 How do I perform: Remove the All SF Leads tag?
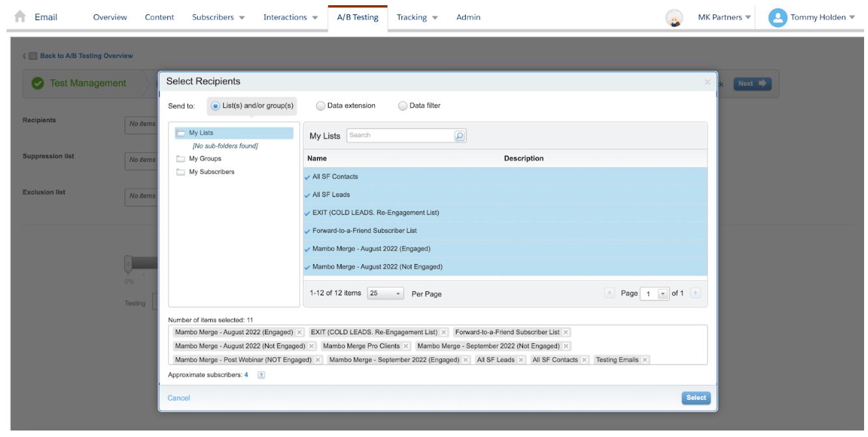tap(521, 360)
